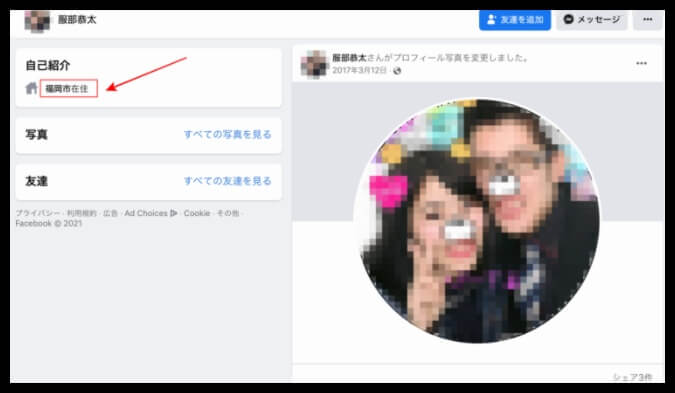Open the large circular profile photo

477,220
